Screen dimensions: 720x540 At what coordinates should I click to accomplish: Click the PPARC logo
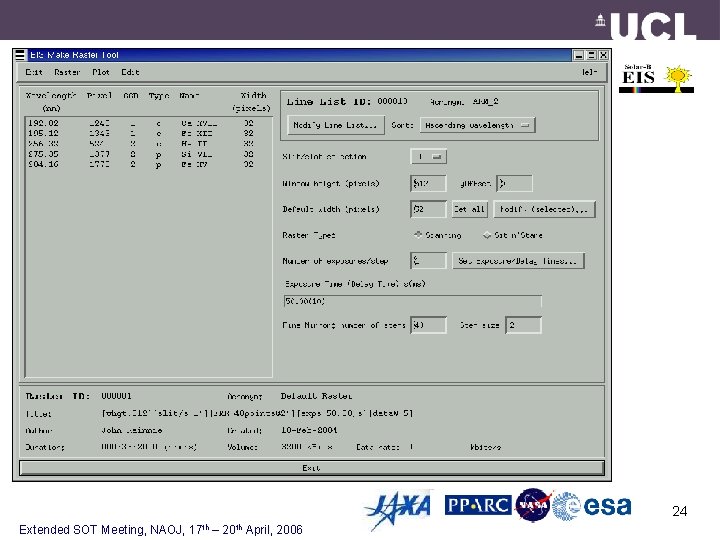pyautogui.click(x=478, y=505)
